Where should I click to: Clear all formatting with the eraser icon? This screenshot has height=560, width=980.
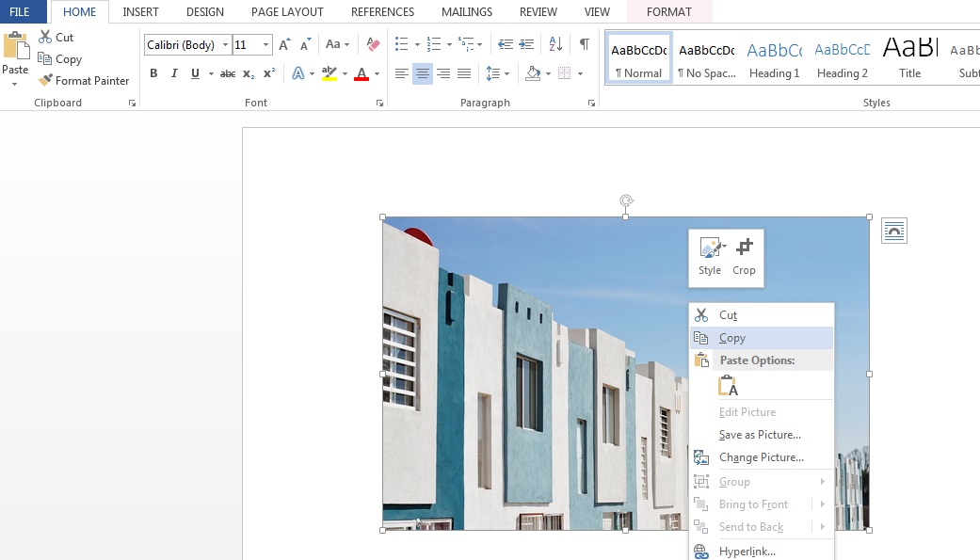373,44
